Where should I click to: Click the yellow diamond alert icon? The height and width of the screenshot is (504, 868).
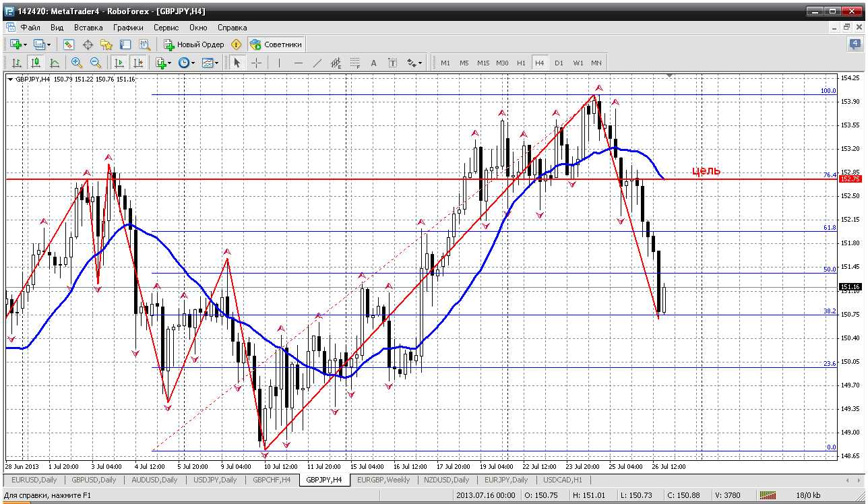pos(236,44)
